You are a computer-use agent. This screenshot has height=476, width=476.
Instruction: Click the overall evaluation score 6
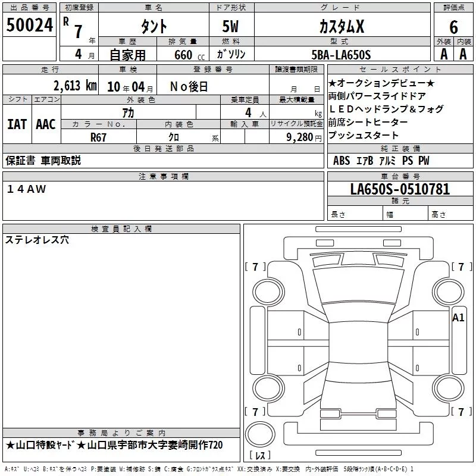(453, 27)
